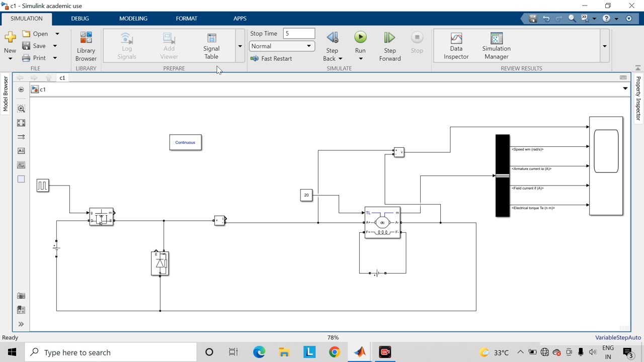Select the Pulse Generator block

(43, 186)
